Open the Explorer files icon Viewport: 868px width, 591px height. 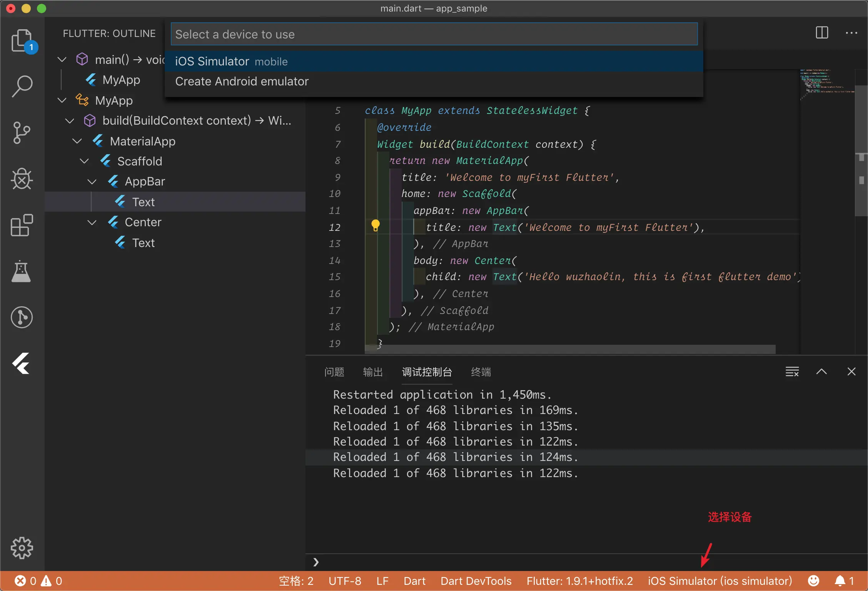click(x=22, y=40)
